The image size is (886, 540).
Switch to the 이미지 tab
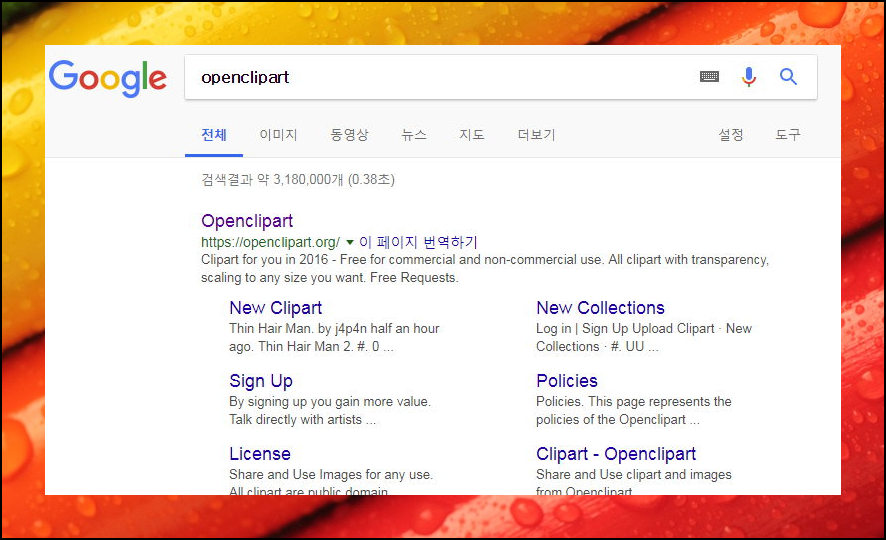pos(278,134)
